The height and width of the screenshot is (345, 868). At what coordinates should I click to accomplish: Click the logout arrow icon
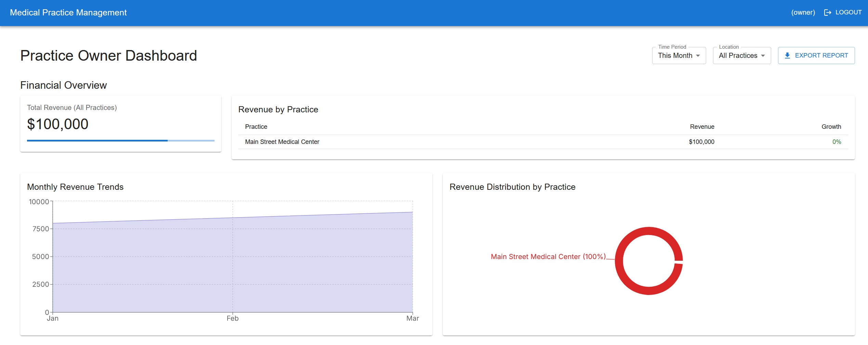(x=827, y=13)
